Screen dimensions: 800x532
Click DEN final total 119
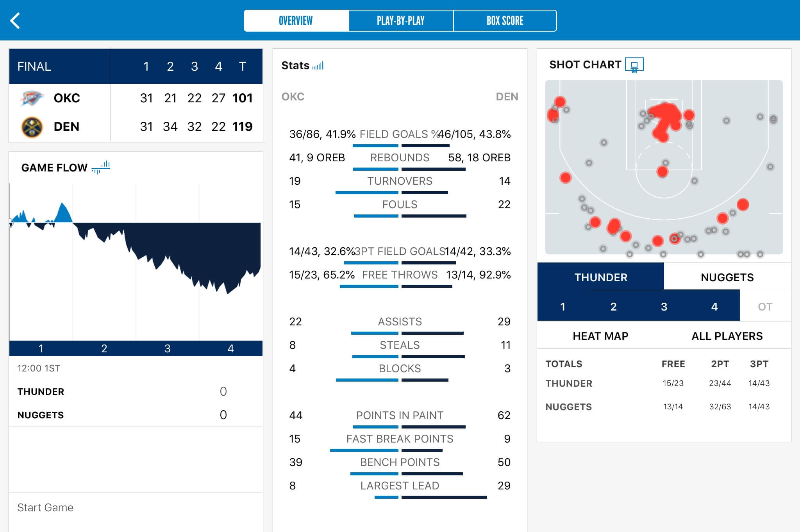tap(243, 127)
